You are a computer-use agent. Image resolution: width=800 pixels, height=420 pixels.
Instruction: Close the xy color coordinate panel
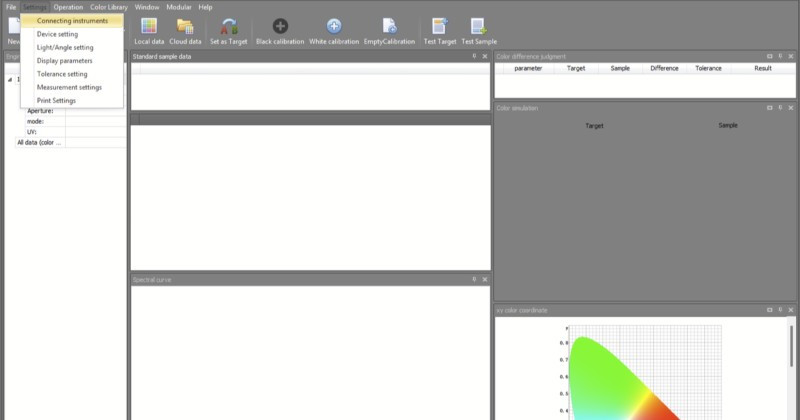tap(791, 310)
